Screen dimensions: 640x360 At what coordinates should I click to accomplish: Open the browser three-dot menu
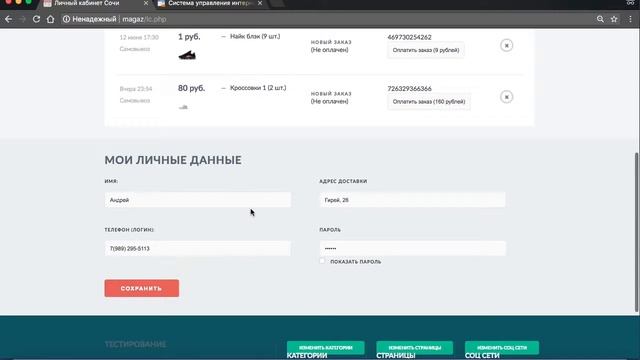click(631, 19)
